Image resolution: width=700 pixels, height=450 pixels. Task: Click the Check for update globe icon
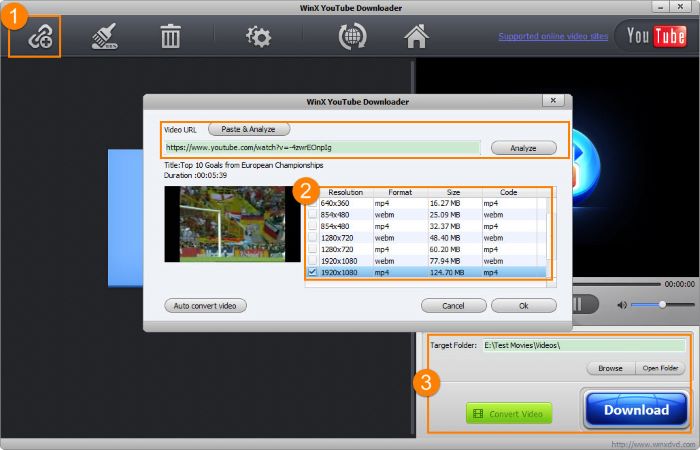click(352, 37)
